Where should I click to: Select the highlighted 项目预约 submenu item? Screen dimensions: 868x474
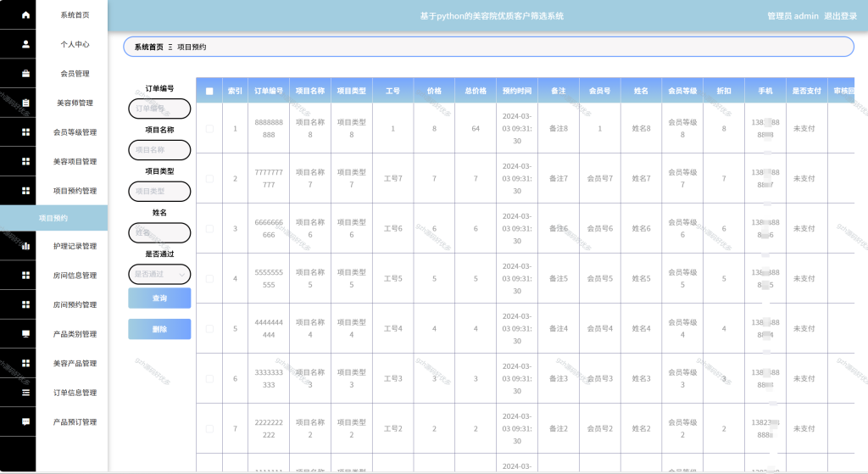pos(53,218)
